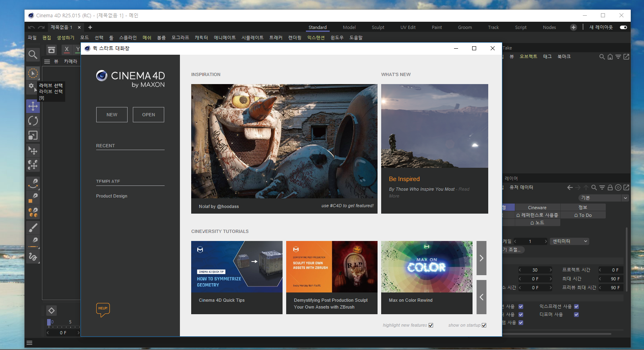Viewport: 644px width, 350px height.
Task: Open the 렌더링 menu
Action: [295, 38]
